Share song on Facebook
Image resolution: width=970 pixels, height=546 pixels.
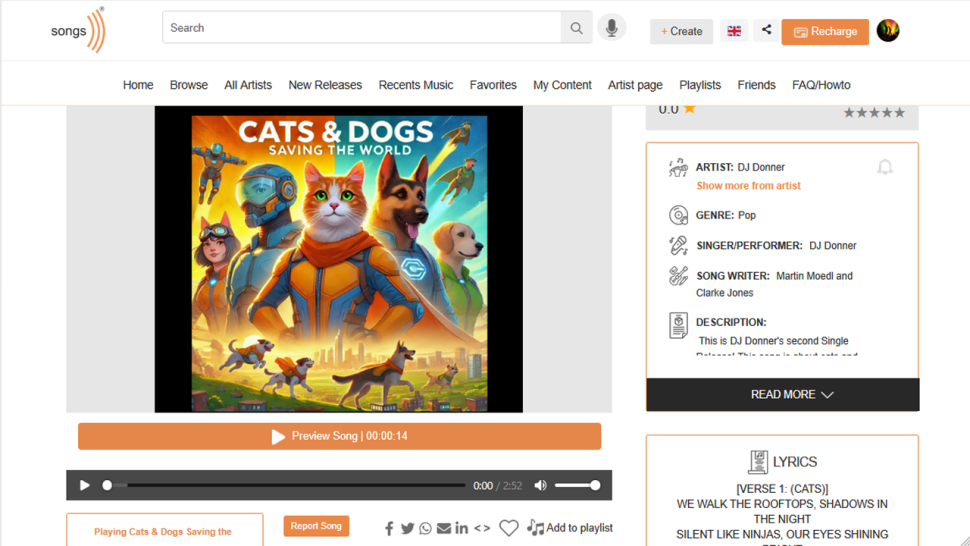[x=389, y=528]
